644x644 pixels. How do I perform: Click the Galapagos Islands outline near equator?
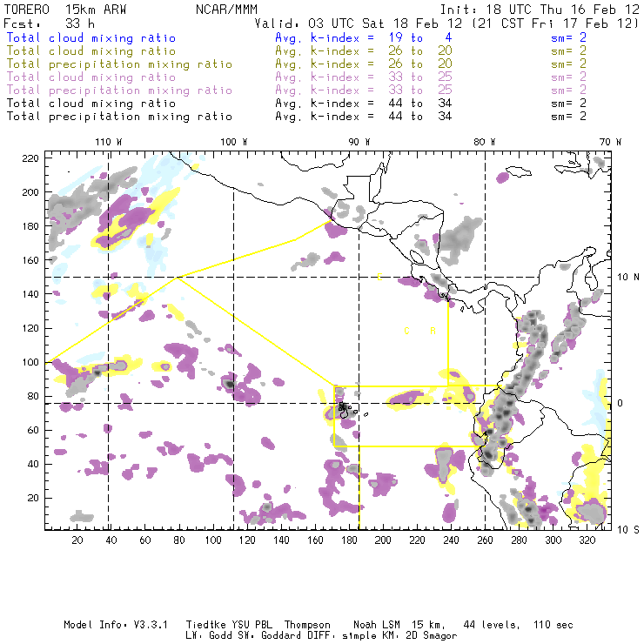click(345, 410)
